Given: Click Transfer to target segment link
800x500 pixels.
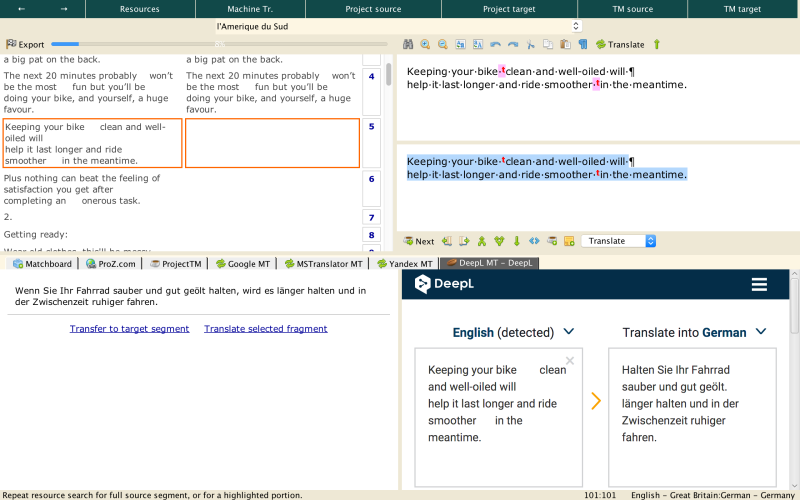Looking at the screenshot, I should pos(130,329).
